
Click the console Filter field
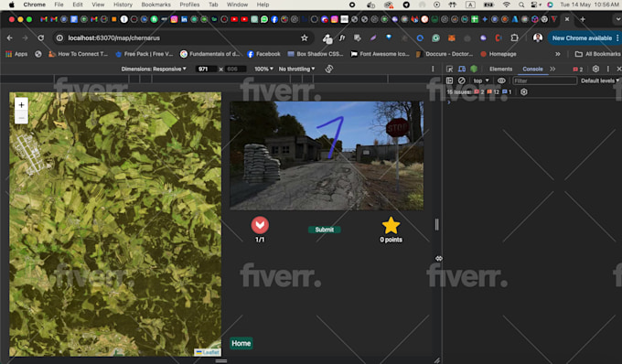click(544, 80)
